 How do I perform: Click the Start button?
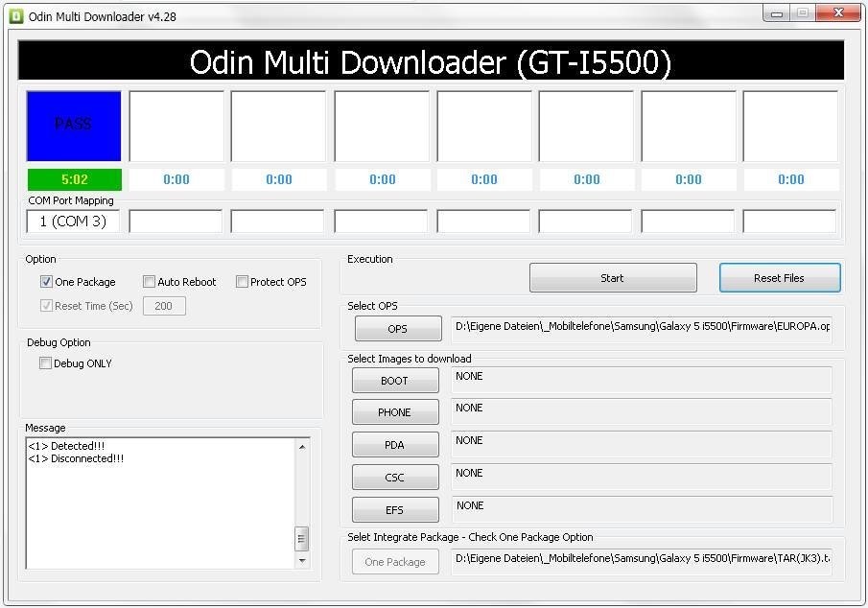click(x=613, y=278)
